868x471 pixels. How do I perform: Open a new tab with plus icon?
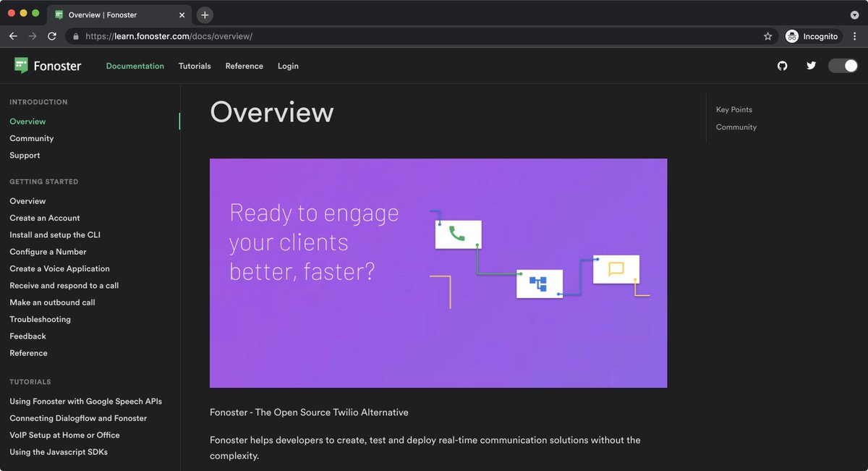click(205, 14)
